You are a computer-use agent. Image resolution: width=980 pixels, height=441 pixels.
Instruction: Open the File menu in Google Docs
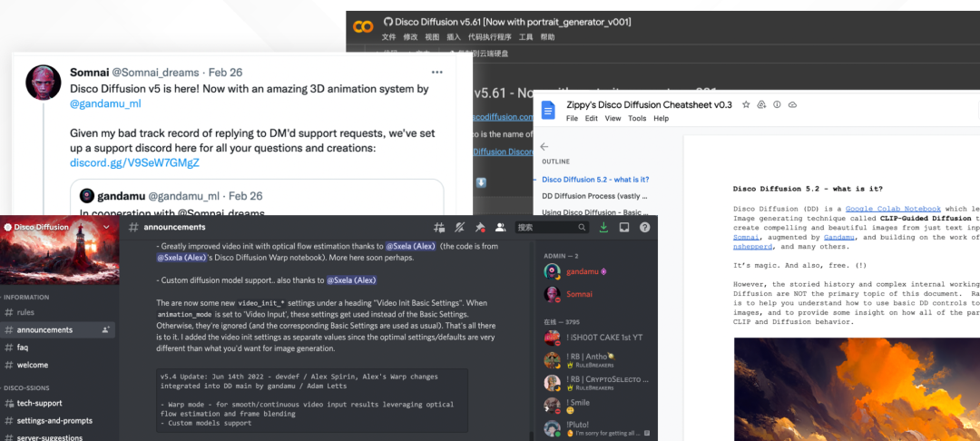coord(572,118)
